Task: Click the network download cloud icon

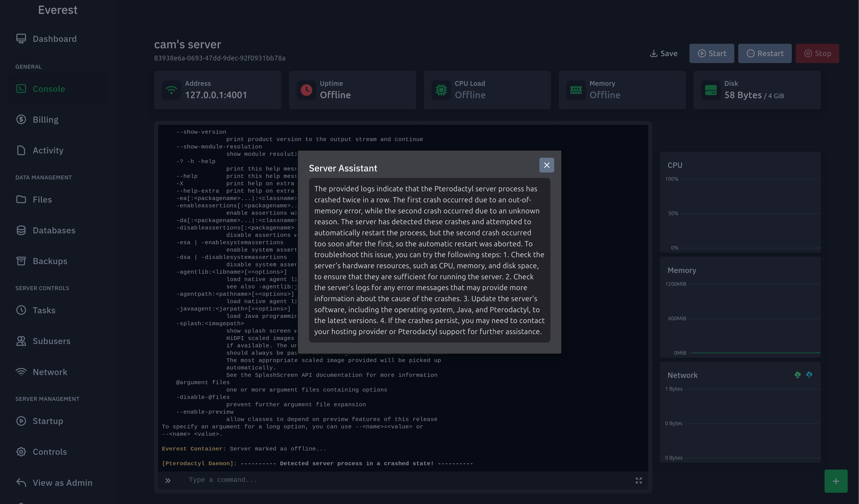Action: point(797,375)
